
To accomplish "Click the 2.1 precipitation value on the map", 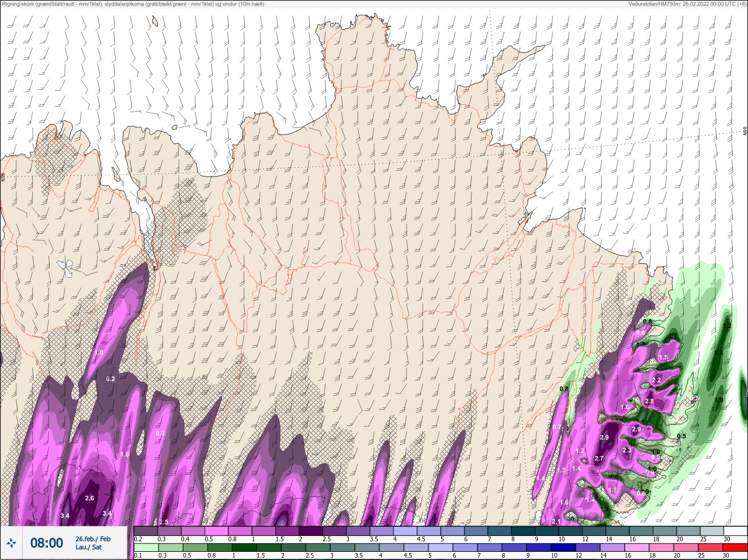I will point(556,522).
